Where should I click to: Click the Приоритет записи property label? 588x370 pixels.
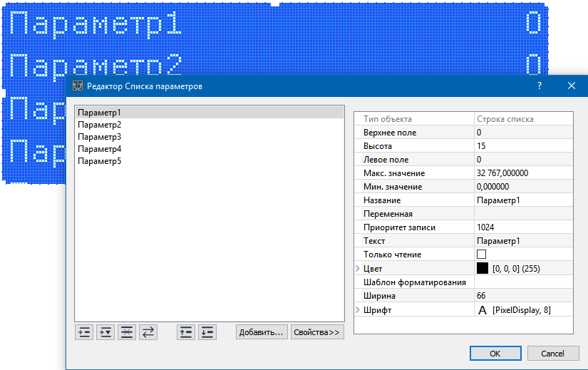(x=399, y=227)
